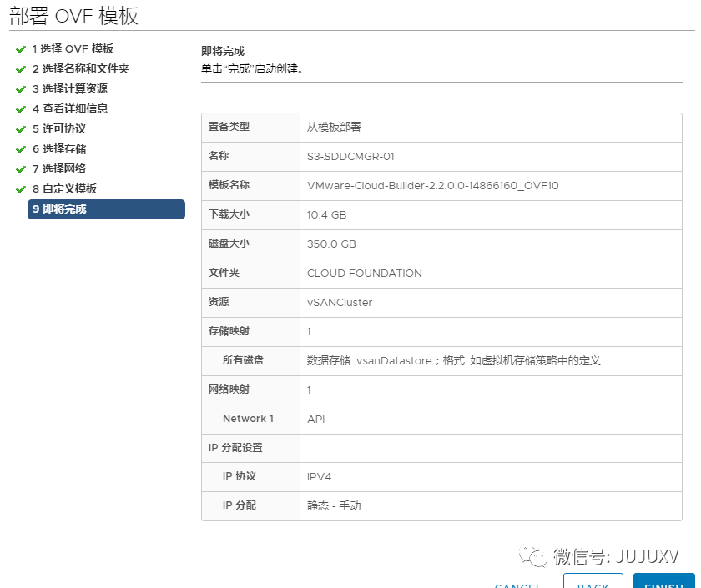Go to step 1 选择 OVF 模板
Image resolution: width=701 pixels, height=588 pixels.
tap(73, 48)
